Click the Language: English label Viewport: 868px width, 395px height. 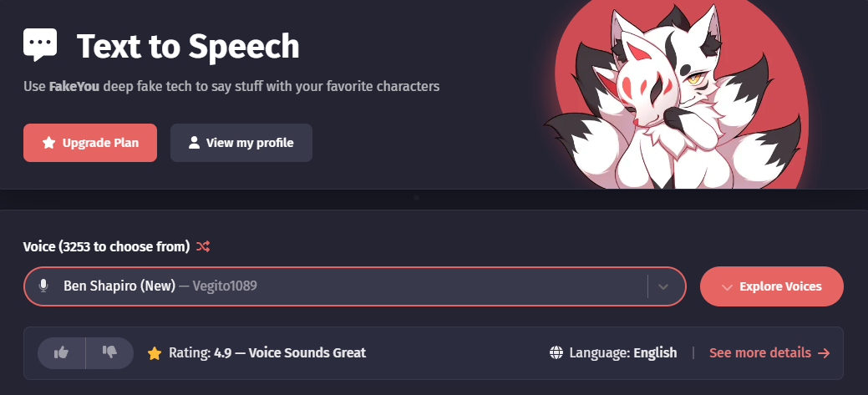[x=622, y=353]
